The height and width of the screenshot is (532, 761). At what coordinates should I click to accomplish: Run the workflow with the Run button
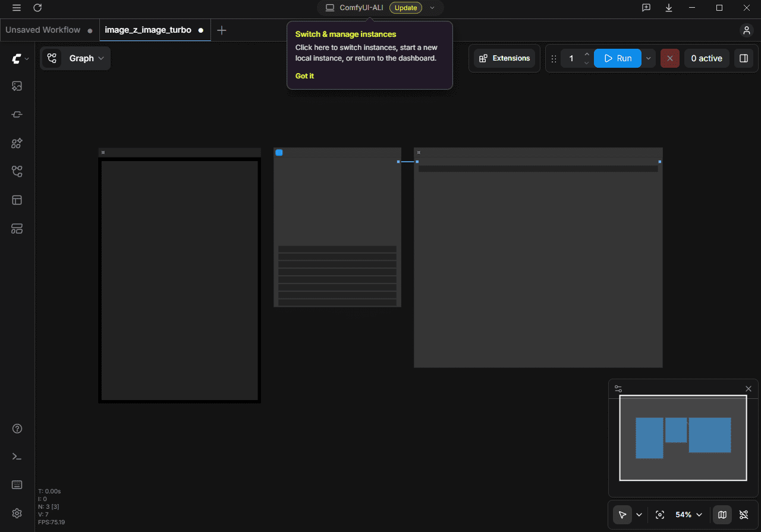618,58
